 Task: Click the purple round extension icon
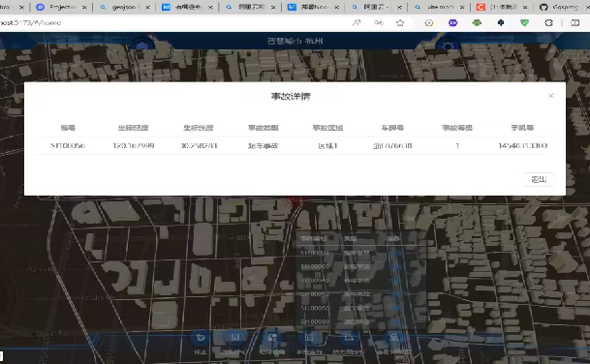click(x=453, y=23)
